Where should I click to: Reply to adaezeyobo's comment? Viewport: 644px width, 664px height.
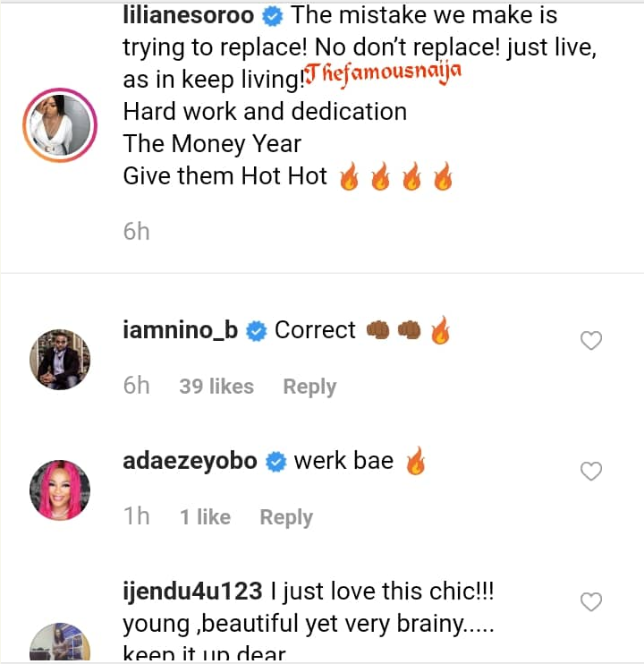tap(286, 517)
